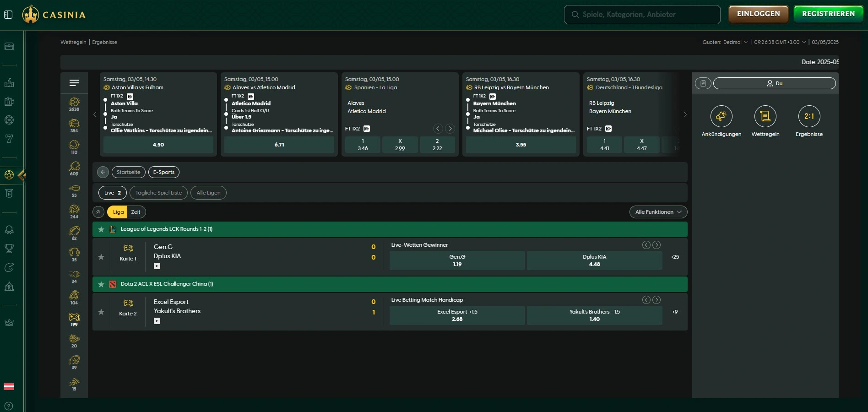Collapse all leagues with the double-chevron button

(x=98, y=212)
